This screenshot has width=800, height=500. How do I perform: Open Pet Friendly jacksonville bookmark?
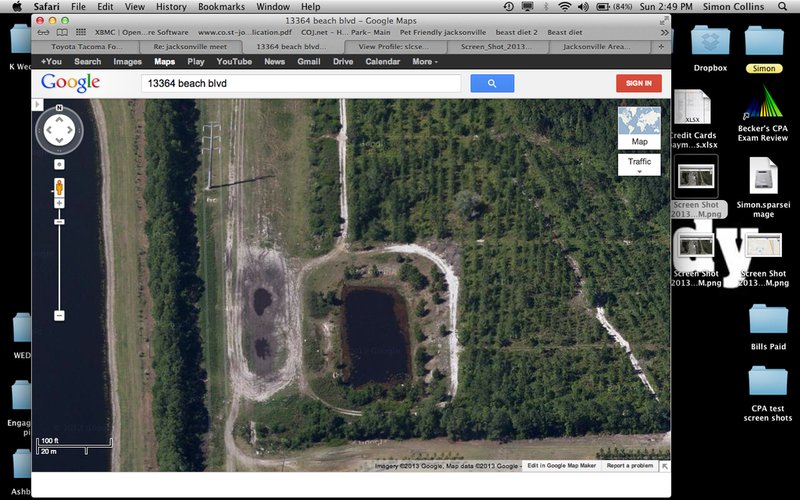coord(443,32)
